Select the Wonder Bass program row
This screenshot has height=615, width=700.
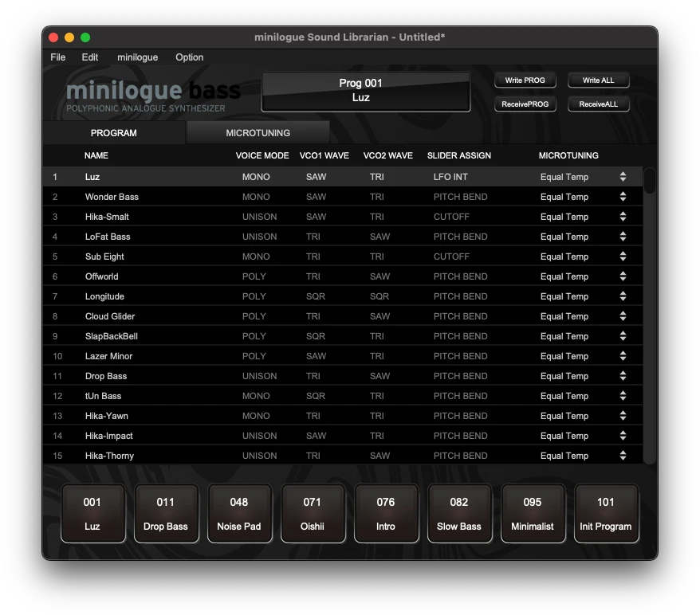(x=343, y=197)
